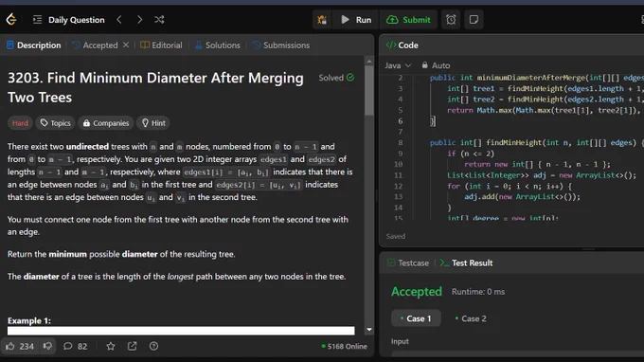Image resolution: width=644 pixels, height=362 pixels.
Task: Open the notes icon in top toolbar
Action: coord(474,20)
